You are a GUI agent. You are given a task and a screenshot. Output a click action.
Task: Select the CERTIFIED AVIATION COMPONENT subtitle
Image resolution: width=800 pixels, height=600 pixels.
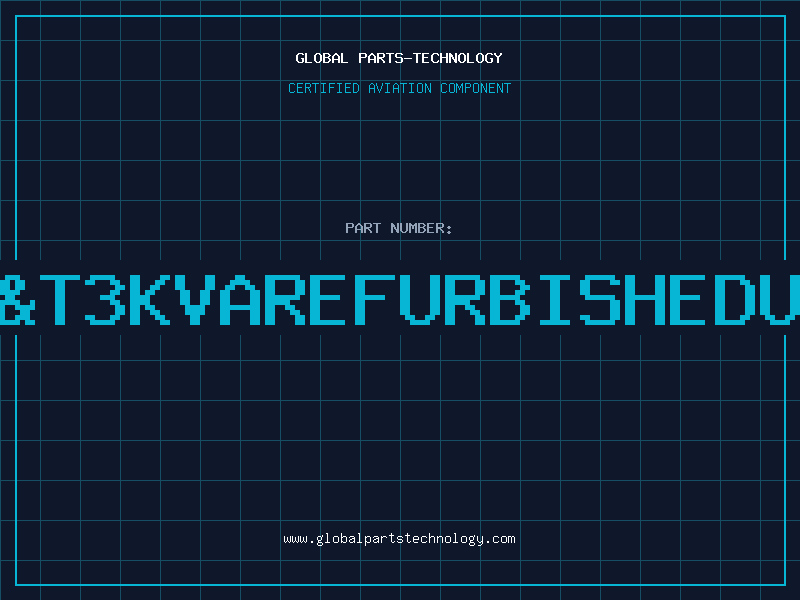tap(399, 88)
